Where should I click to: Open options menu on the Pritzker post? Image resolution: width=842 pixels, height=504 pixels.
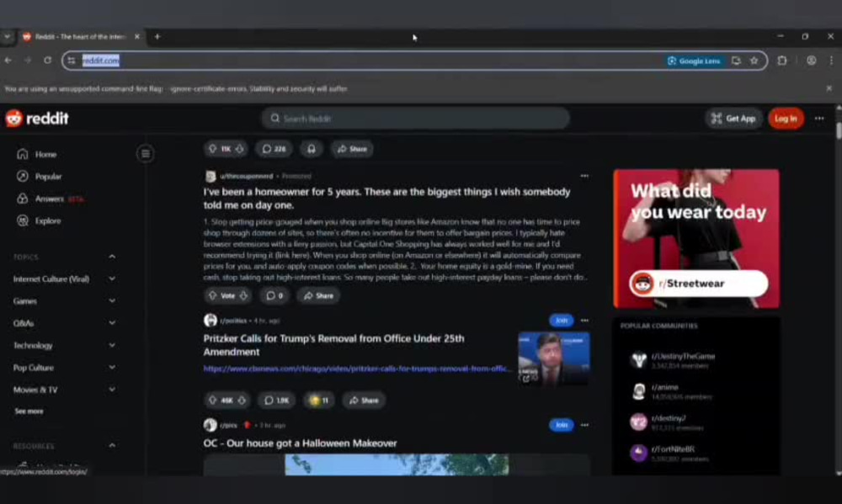tap(584, 321)
